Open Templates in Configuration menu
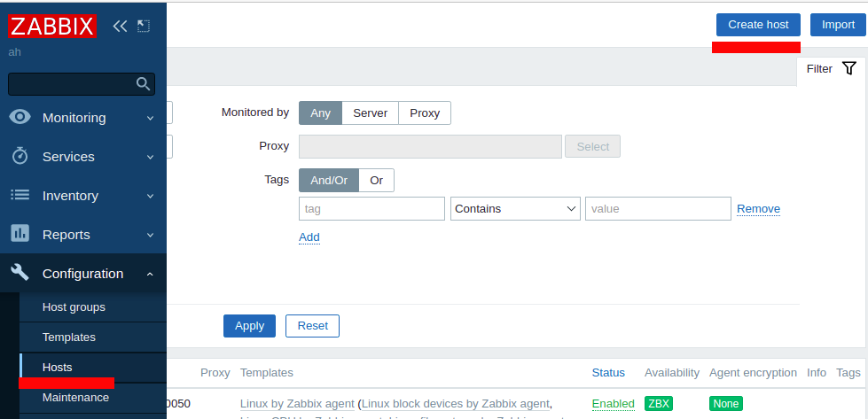Viewport: 868px width, 419px height. pyautogui.click(x=68, y=338)
